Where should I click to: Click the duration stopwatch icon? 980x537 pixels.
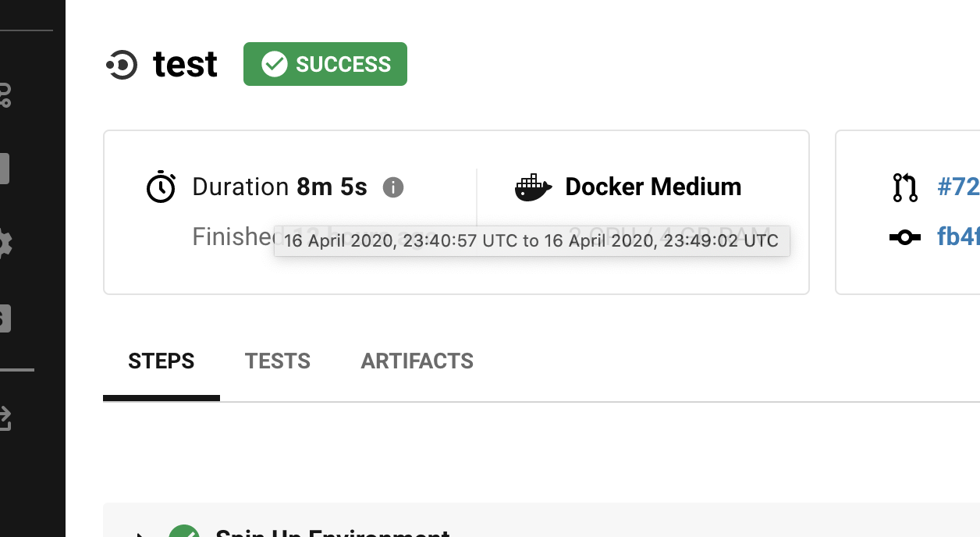tap(161, 187)
